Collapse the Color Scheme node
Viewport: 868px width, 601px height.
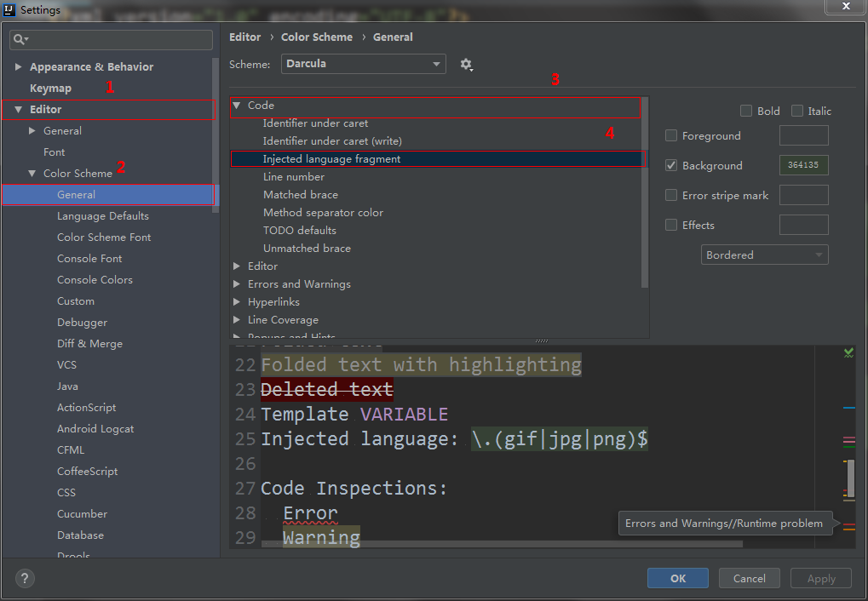[x=32, y=173]
